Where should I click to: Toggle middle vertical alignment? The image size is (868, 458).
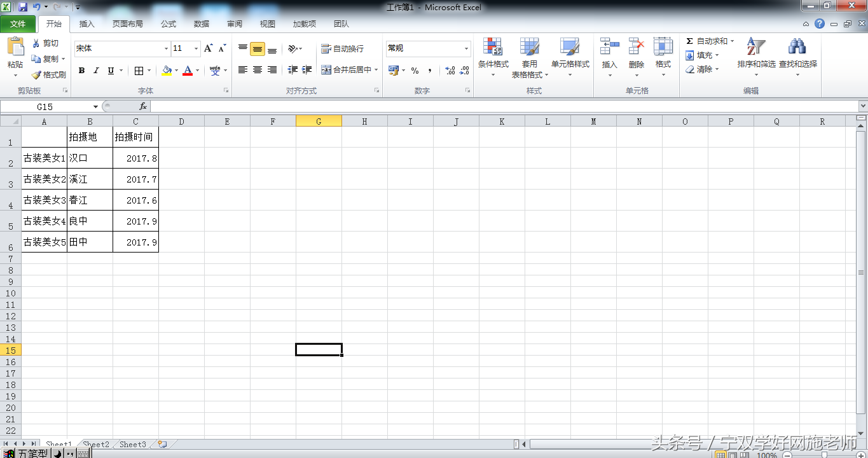[258, 49]
